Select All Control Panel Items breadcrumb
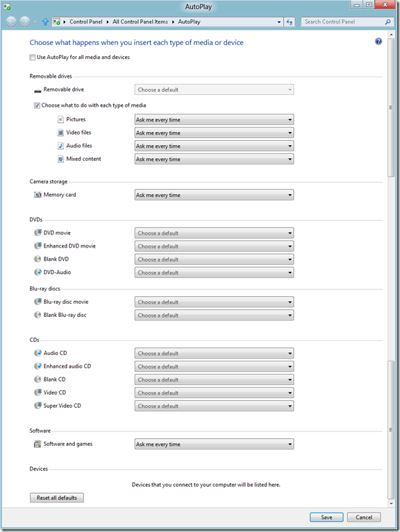This screenshot has width=400, height=532. (x=140, y=22)
